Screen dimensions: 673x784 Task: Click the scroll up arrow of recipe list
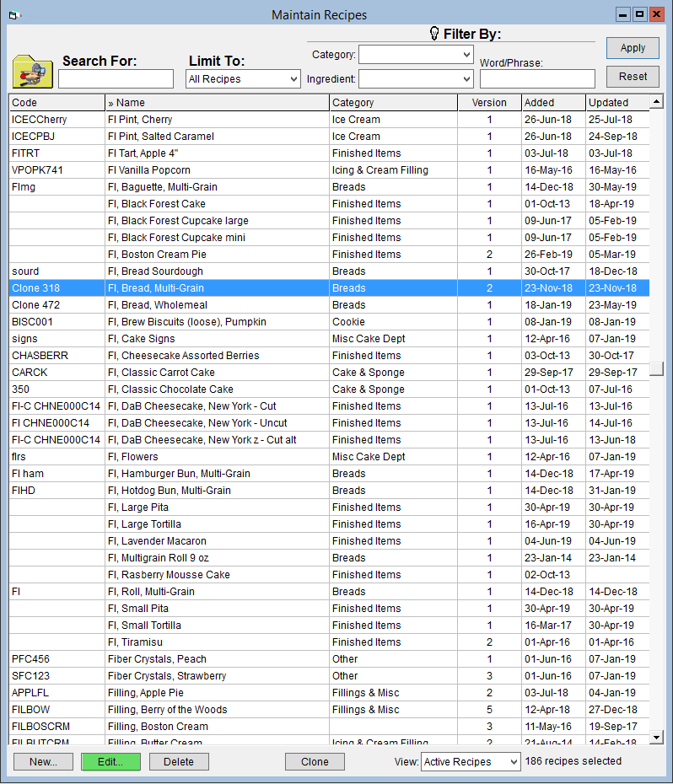[x=656, y=102]
